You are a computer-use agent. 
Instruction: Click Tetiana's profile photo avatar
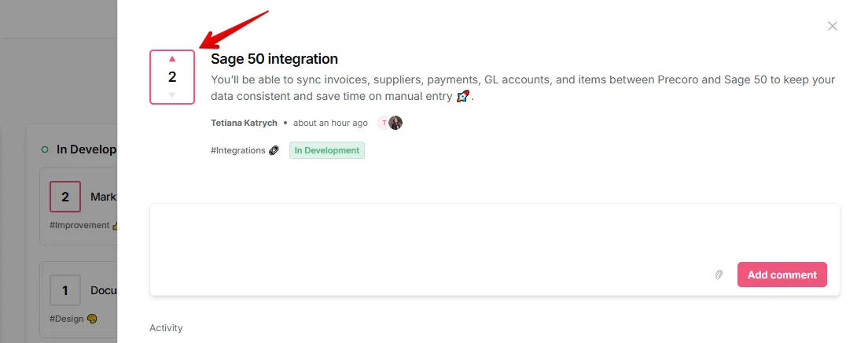coord(395,123)
